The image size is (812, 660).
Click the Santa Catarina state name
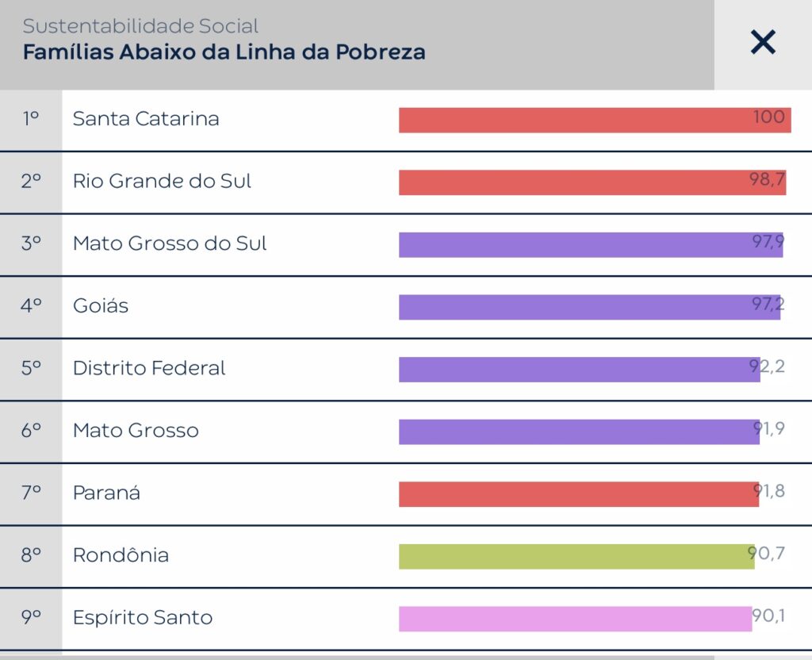pyautogui.click(x=146, y=119)
